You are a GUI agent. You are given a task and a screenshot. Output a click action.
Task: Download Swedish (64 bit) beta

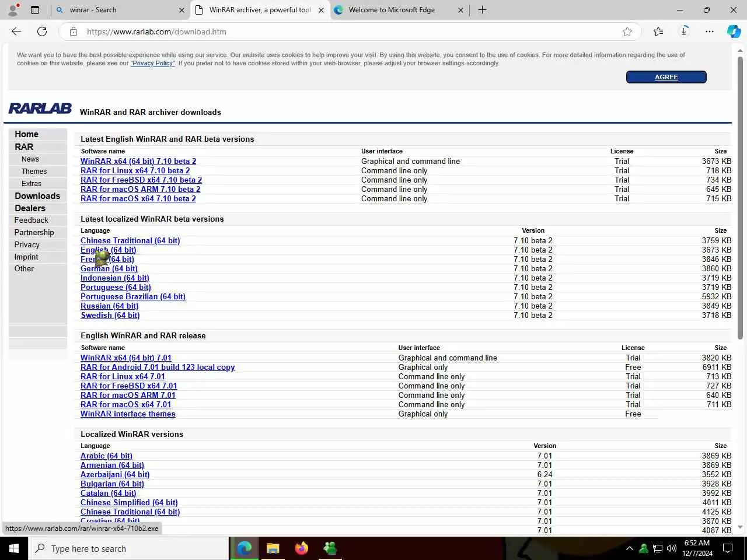(110, 315)
